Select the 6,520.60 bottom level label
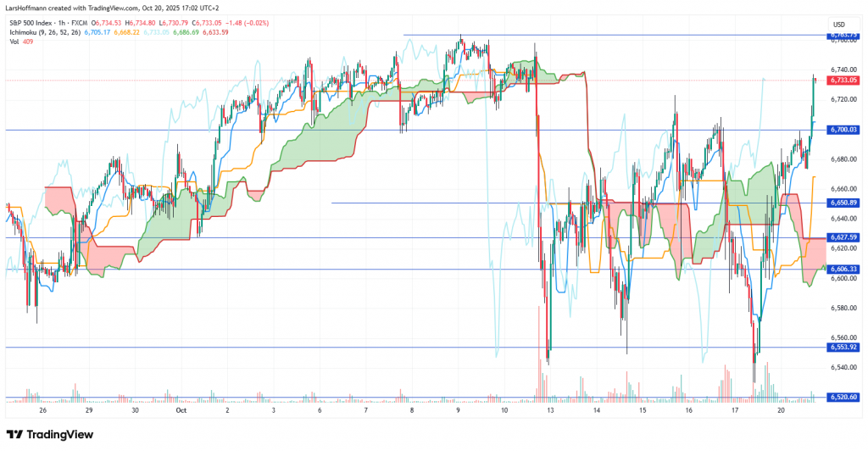The image size is (868, 451). 844,397
